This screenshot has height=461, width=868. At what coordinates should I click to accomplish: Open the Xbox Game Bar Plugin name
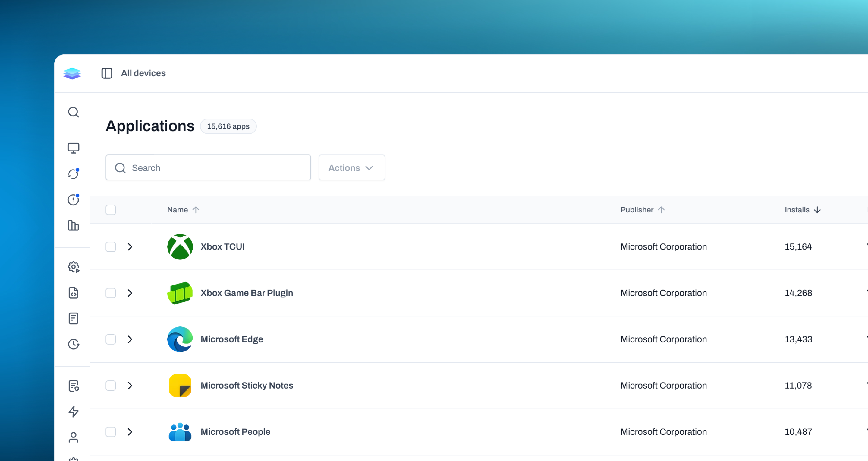click(247, 293)
